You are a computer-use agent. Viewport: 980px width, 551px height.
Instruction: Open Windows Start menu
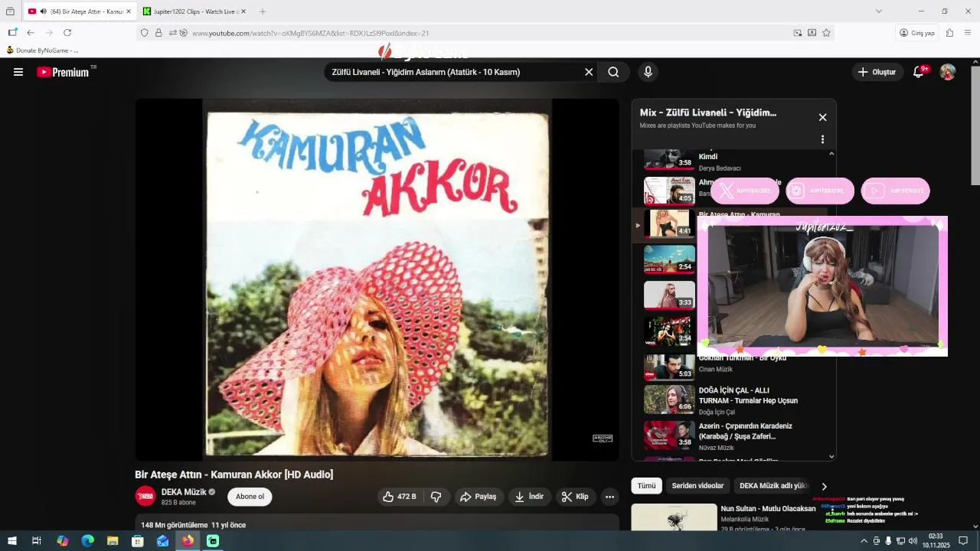tap(12, 541)
